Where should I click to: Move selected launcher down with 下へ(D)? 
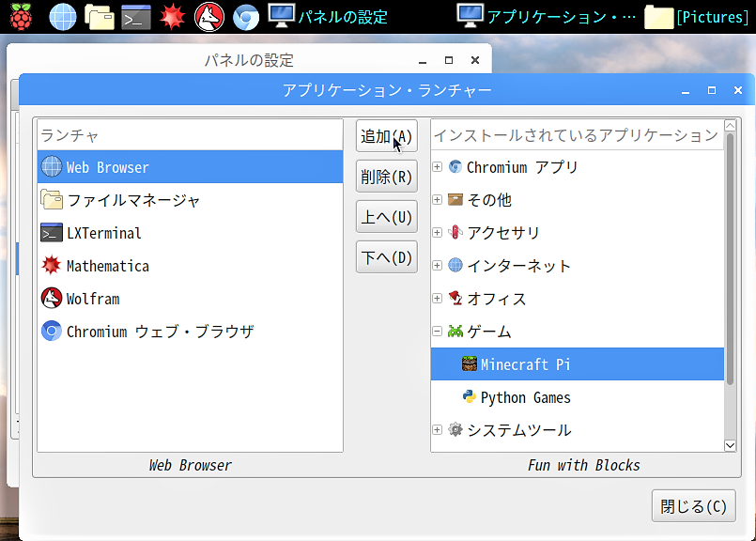387,257
